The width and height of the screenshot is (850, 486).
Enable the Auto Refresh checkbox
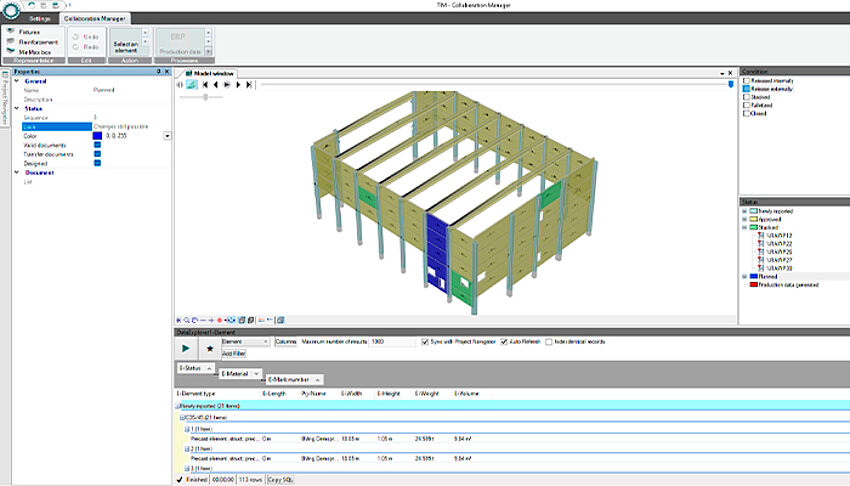[504, 342]
